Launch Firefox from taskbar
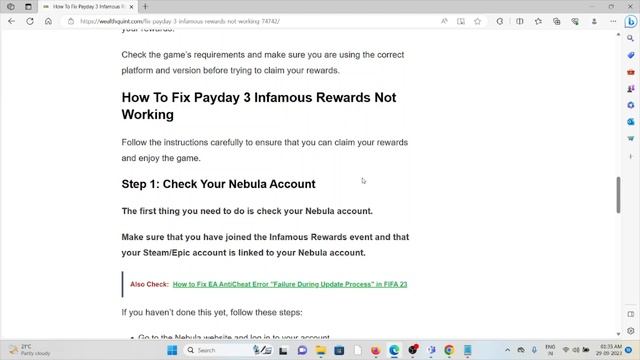This screenshot has width=640, height=360. (x=376, y=350)
